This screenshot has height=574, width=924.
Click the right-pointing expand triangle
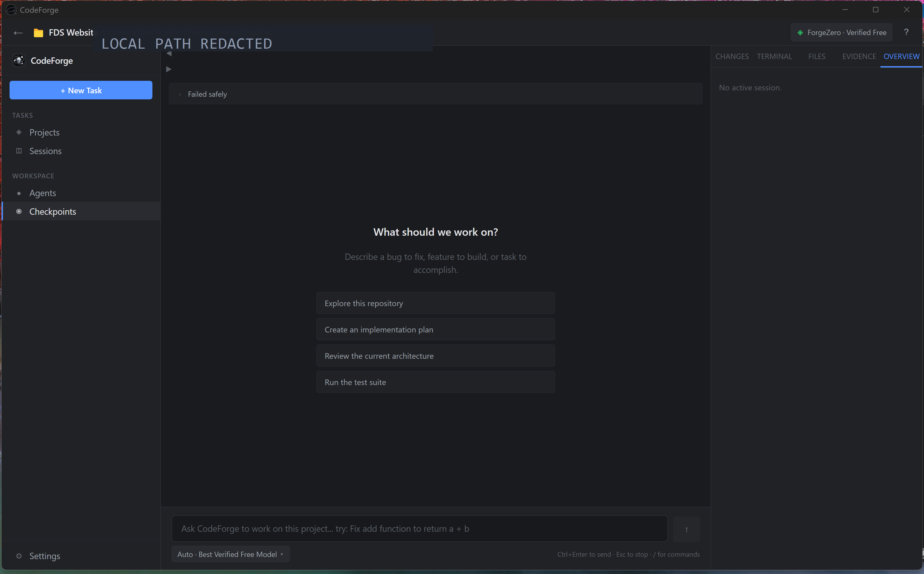[x=169, y=69]
